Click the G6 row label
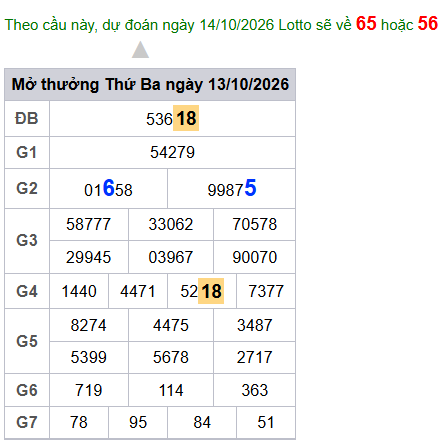 (x=27, y=390)
